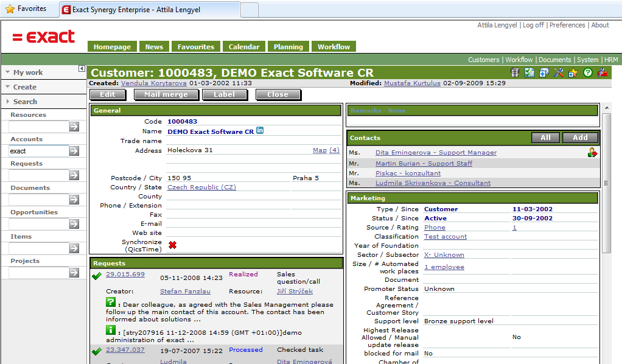This screenshot has width=622, height=364.
Task: Open creator Vendula Korytarova link
Action: pos(154,83)
